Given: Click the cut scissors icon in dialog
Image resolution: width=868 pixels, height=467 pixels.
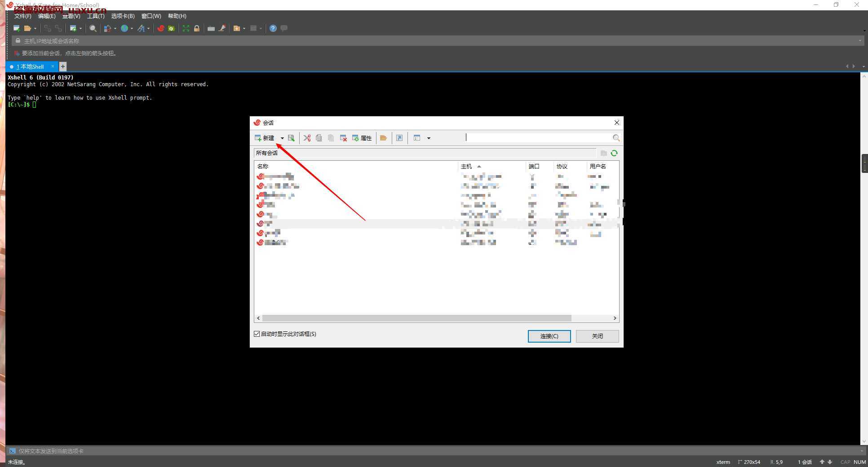Looking at the screenshot, I should (x=307, y=138).
